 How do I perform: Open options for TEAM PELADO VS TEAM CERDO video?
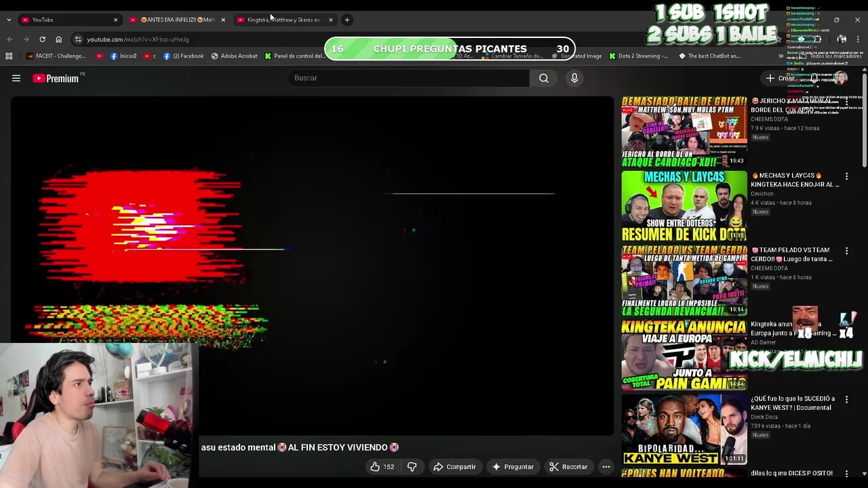846,251
